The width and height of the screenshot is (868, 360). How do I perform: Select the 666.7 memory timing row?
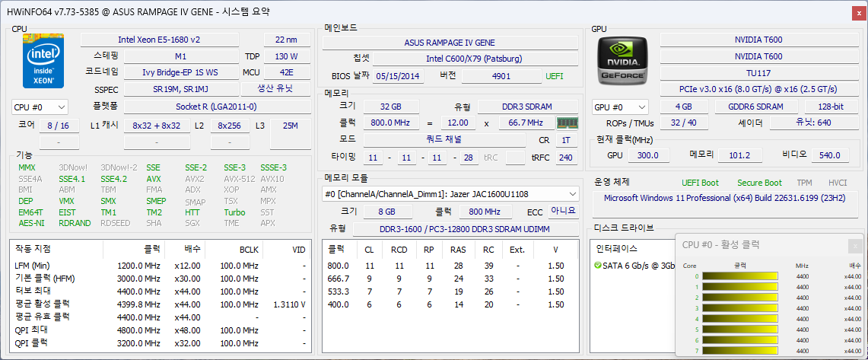[450, 279]
